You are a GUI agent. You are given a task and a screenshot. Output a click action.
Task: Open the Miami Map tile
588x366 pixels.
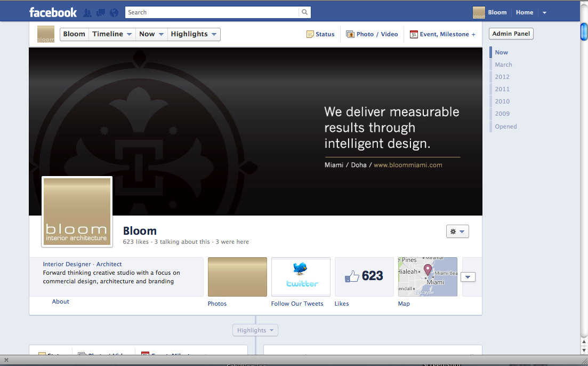tap(428, 277)
